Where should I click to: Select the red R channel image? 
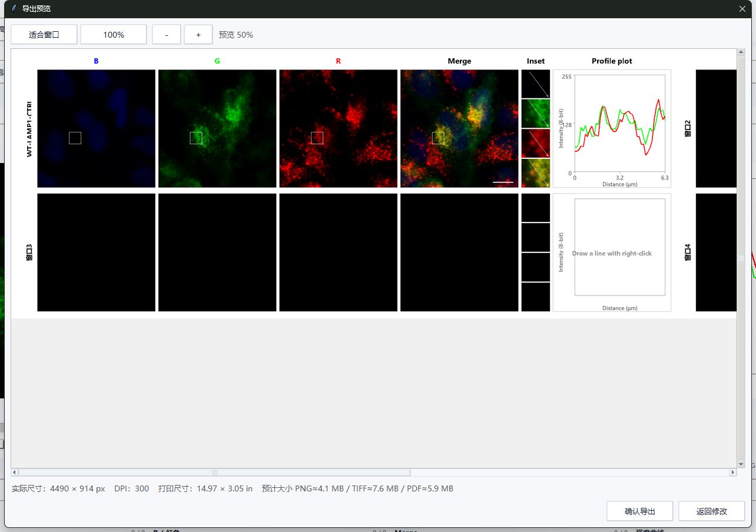click(339, 128)
